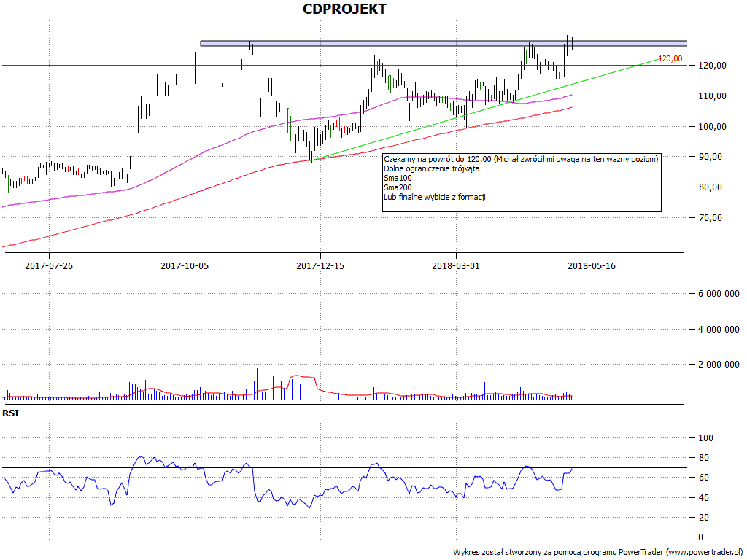Viewport: 747px width, 560px height.
Task: Click the RSI panel heading
Action: click(10, 413)
